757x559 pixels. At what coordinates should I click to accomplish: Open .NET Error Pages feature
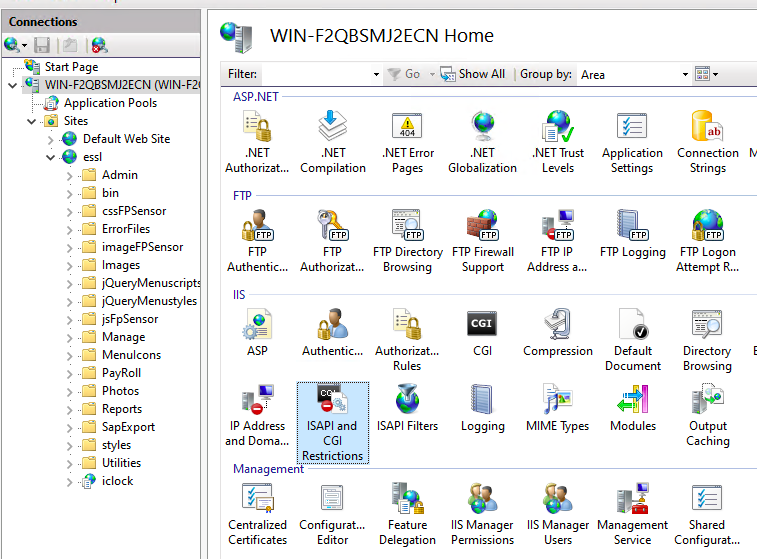click(407, 142)
